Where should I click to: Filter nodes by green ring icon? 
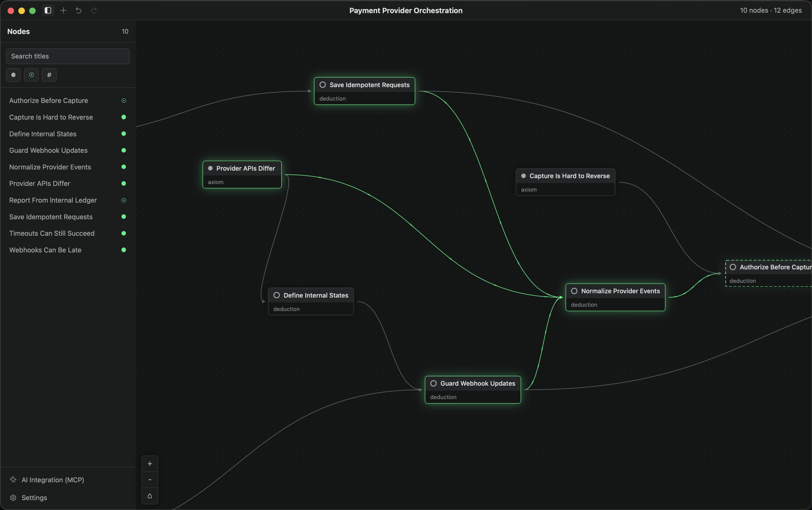31,75
